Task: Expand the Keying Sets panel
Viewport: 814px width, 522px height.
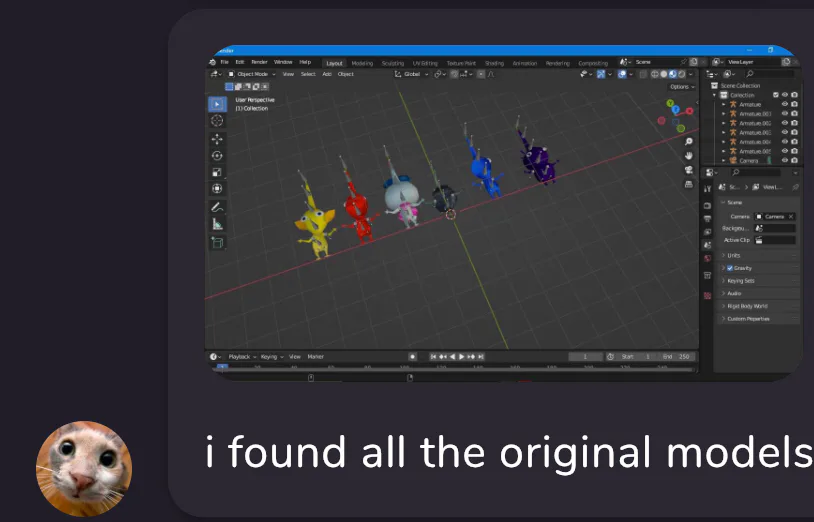Action: (760, 281)
